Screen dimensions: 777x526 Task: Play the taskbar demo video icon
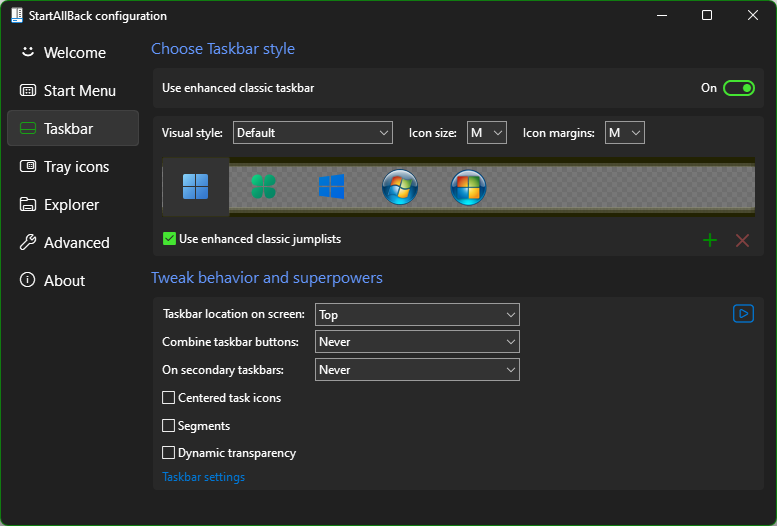tap(743, 313)
